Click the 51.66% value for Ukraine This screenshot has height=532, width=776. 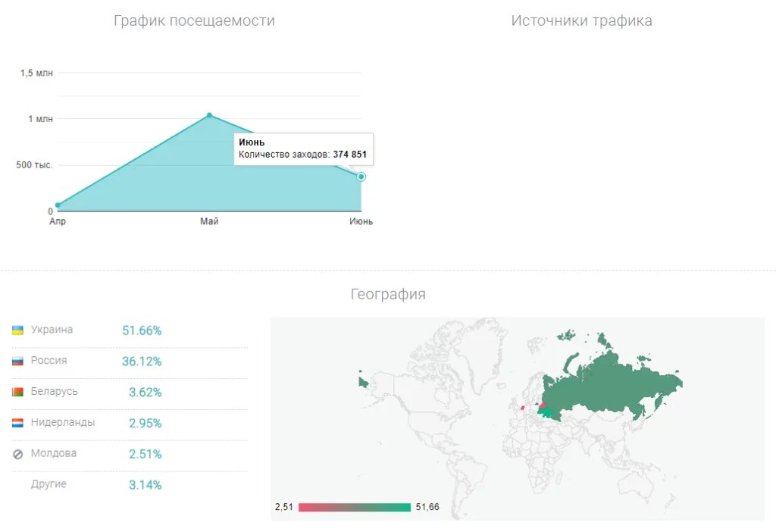142,330
